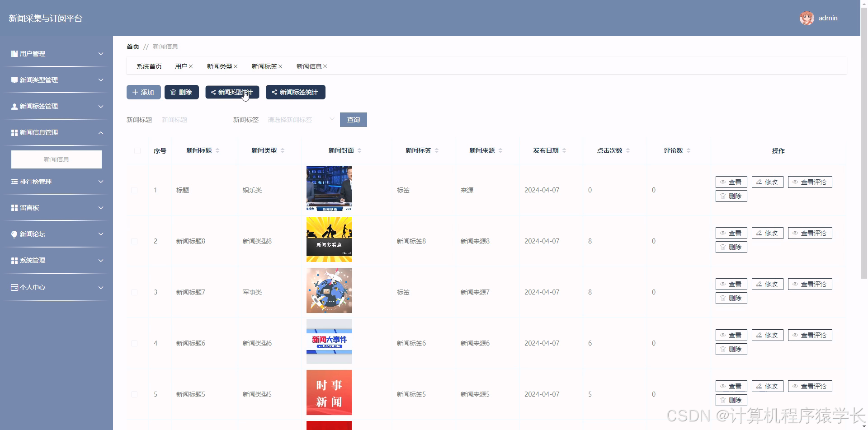This screenshot has height=430, width=868.
Task: Click 查看评论 for the 新闻标题8 row
Action: (810, 233)
